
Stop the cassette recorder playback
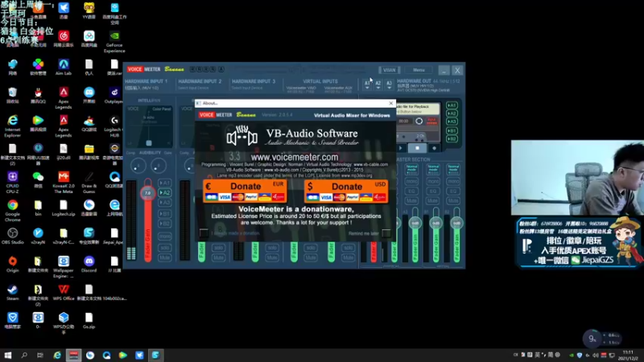pyautogui.click(x=417, y=148)
